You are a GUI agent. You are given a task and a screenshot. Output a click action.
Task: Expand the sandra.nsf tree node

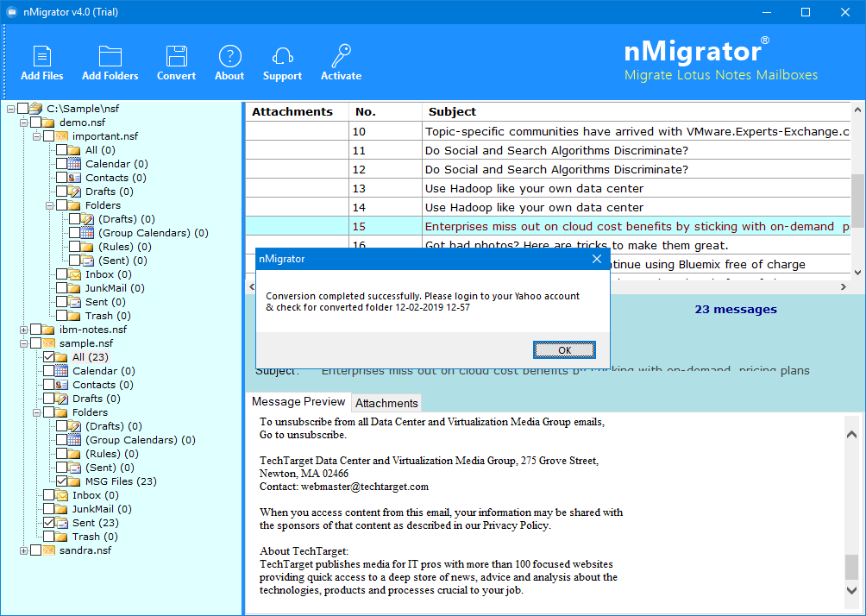(24, 550)
